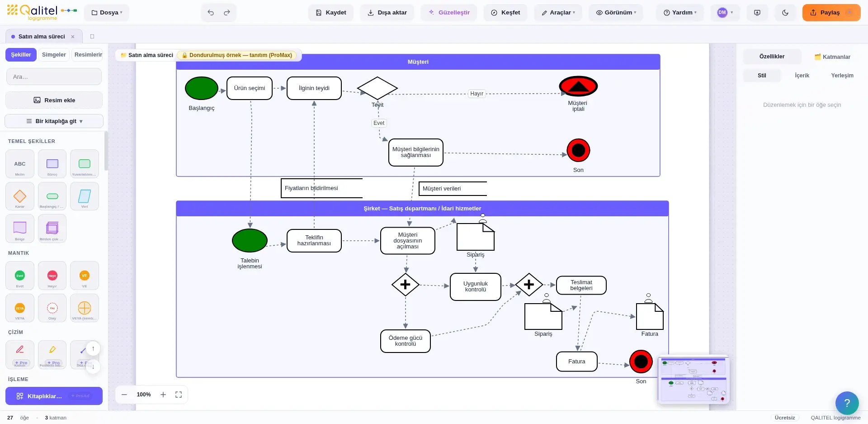Click the Kaydet button
This screenshot has width=868, height=424.
click(331, 13)
